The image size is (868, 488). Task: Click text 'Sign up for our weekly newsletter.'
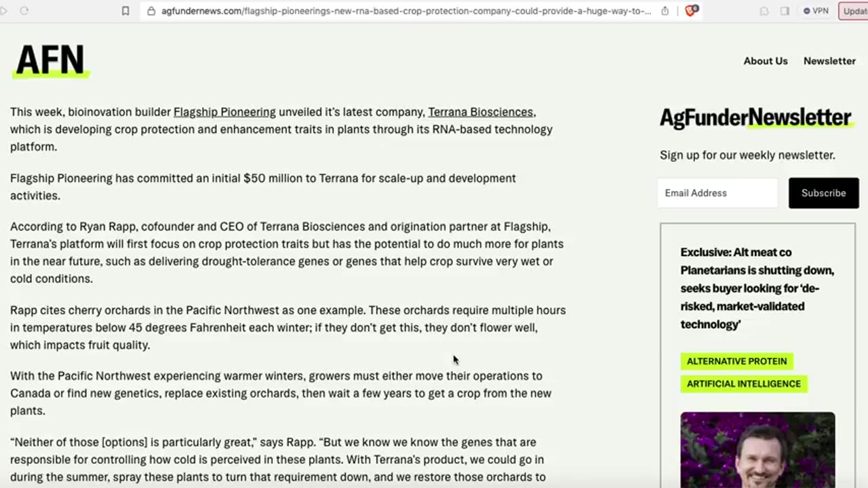[747, 155]
